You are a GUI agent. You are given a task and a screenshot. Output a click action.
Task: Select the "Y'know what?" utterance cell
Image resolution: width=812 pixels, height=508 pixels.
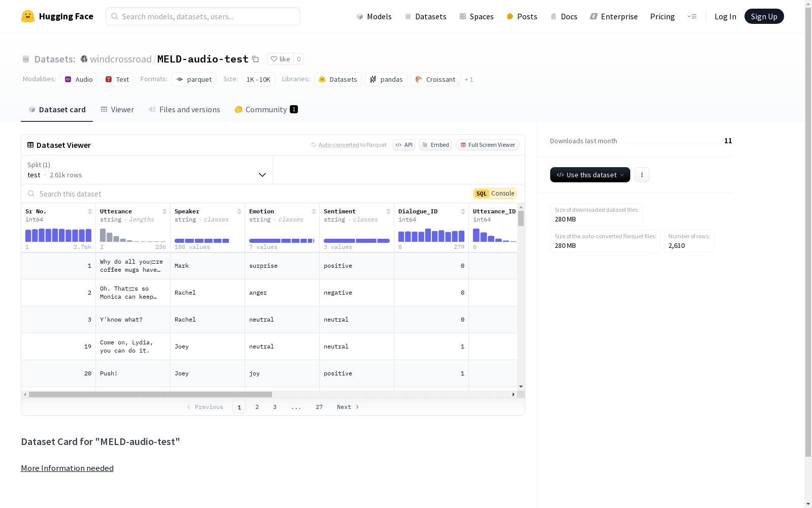click(x=133, y=320)
